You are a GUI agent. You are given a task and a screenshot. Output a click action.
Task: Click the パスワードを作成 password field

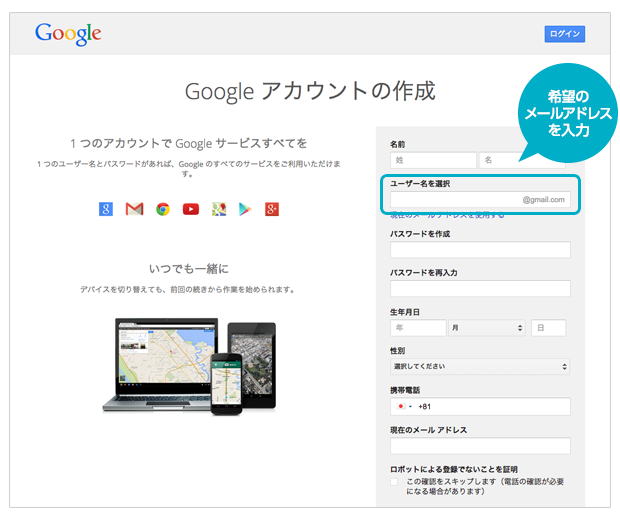click(480, 250)
